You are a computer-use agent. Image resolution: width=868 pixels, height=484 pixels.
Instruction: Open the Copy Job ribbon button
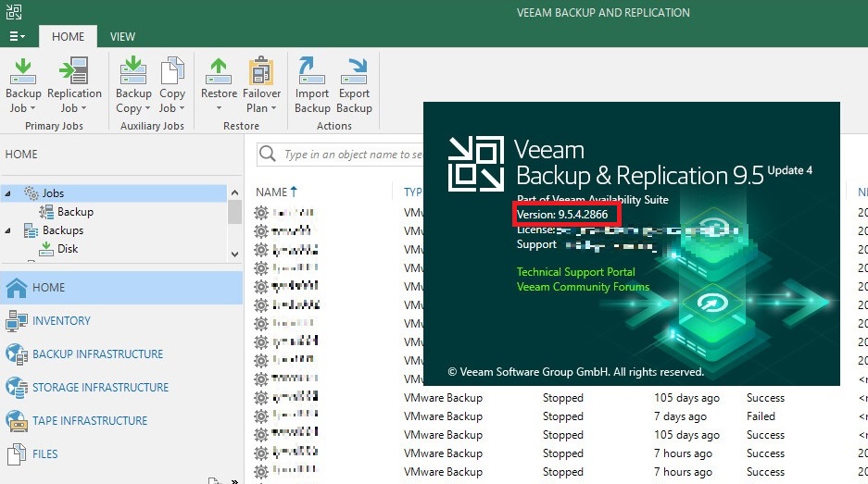click(x=172, y=85)
